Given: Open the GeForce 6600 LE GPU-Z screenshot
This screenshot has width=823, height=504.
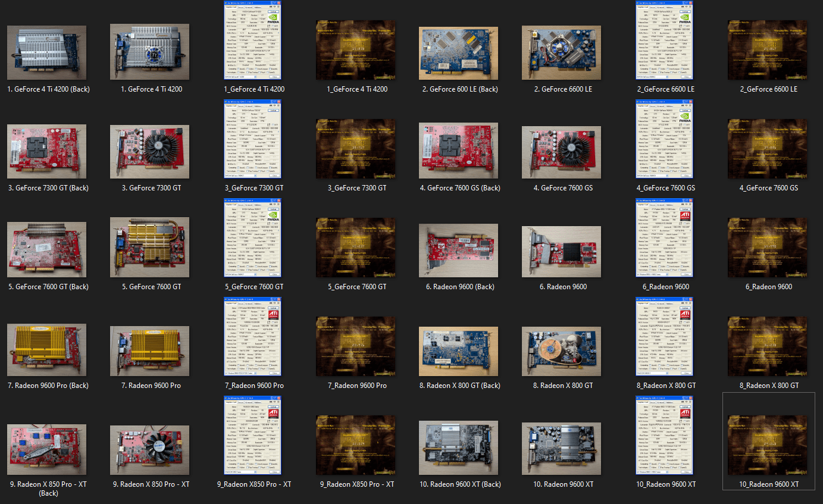Looking at the screenshot, I should coord(664,40).
